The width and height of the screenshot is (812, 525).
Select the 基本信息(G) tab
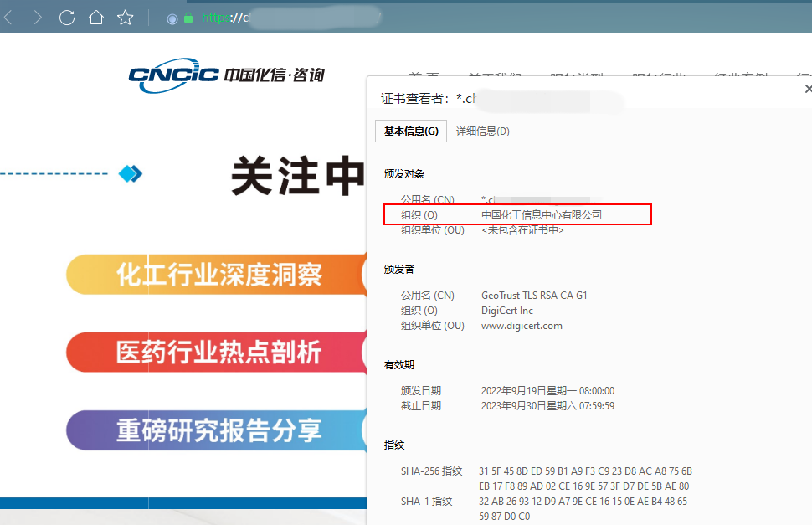coord(411,131)
